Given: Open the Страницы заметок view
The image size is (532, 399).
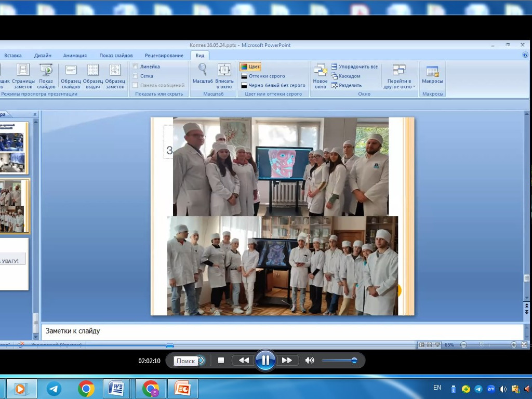Looking at the screenshot, I should [23, 76].
